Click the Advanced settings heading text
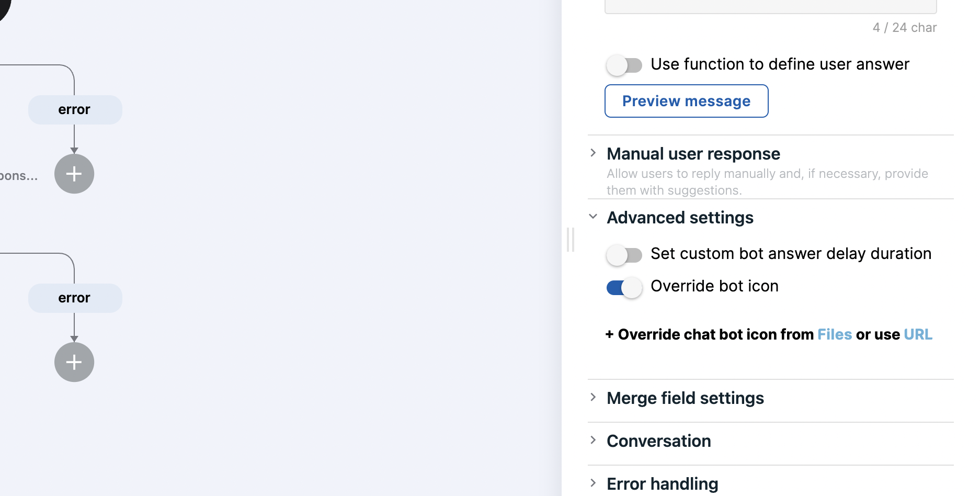980x496 pixels. coord(680,218)
